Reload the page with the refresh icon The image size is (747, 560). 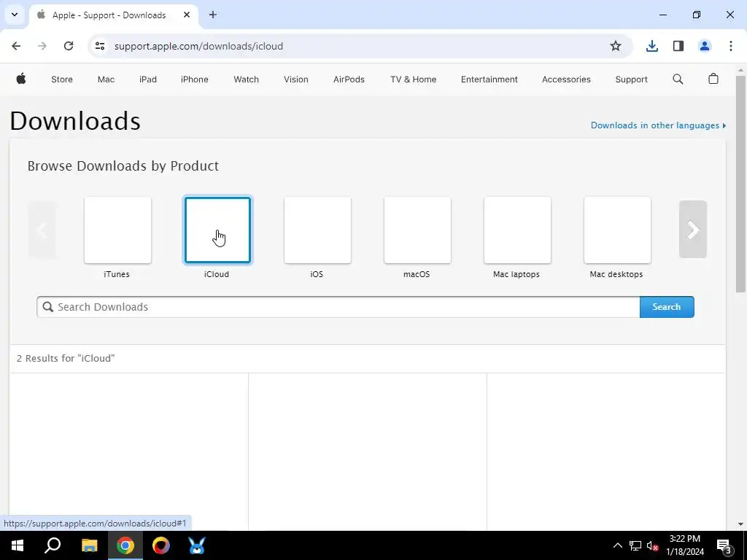(x=69, y=46)
